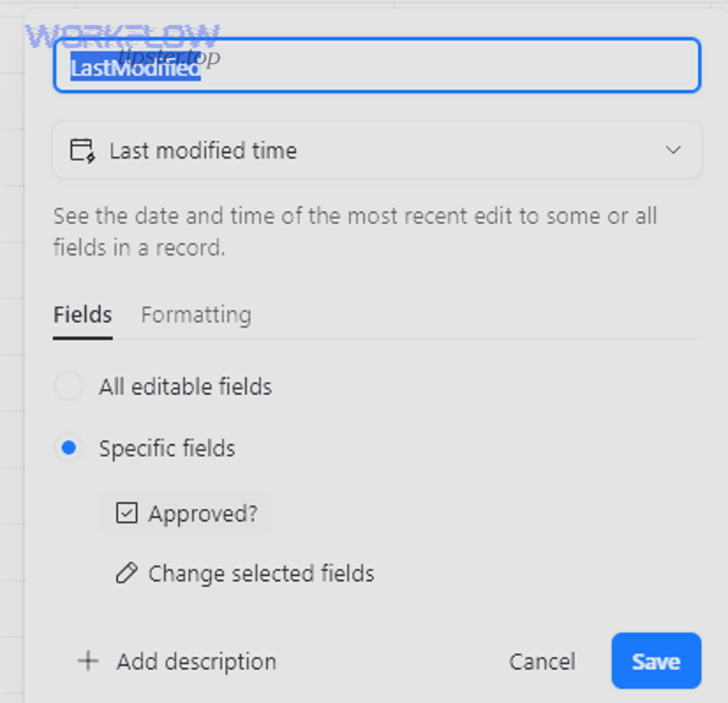Click the last modified time calendar icon
This screenshot has width=728, height=703.
[81, 150]
